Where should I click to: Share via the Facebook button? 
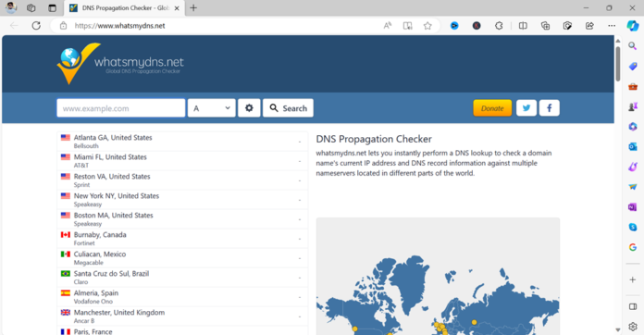(x=549, y=108)
